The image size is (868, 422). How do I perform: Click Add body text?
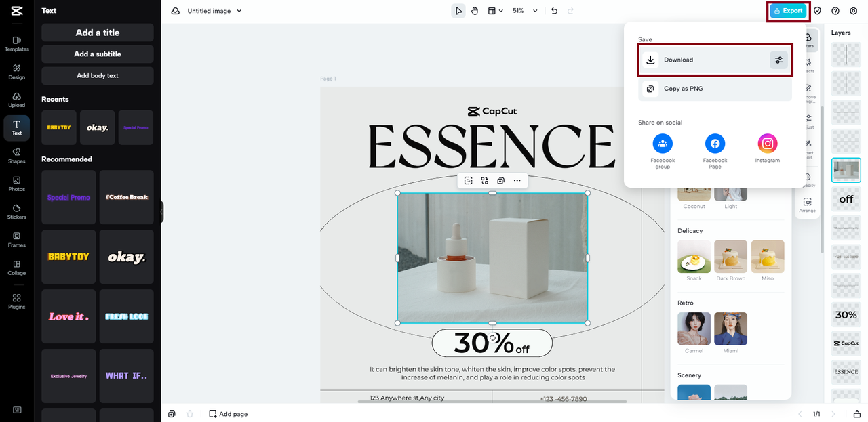pos(98,76)
